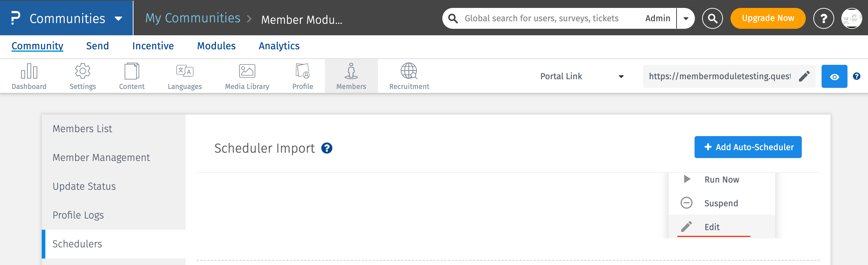Choose Suspend from the scheduler menu

tap(721, 203)
